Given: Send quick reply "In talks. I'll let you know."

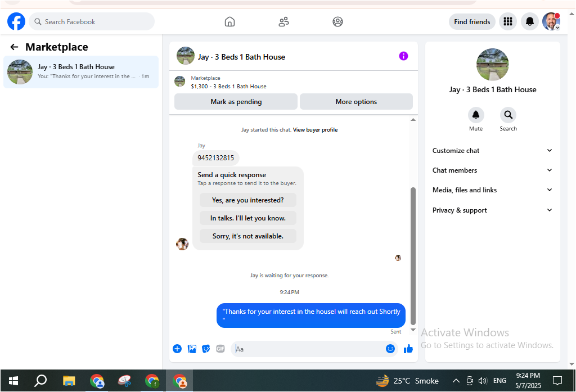Looking at the screenshot, I should point(248,218).
